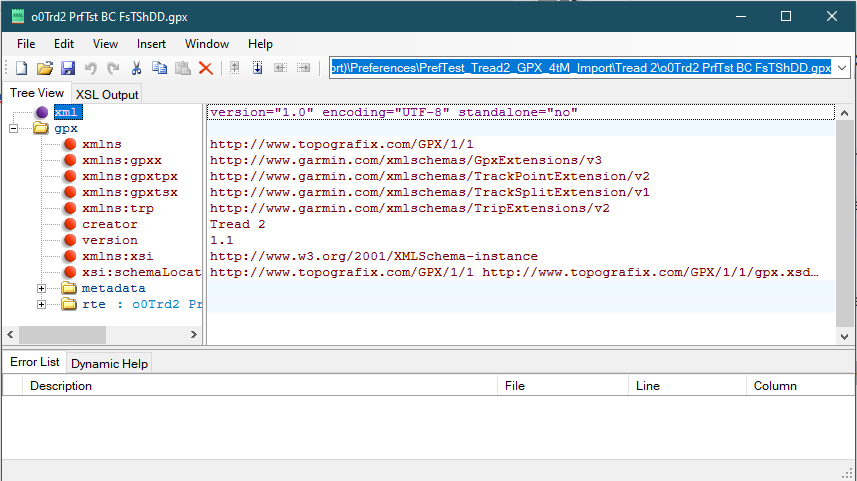
Task: Select the xmlns attribute in the tree
Action: click(x=102, y=144)
